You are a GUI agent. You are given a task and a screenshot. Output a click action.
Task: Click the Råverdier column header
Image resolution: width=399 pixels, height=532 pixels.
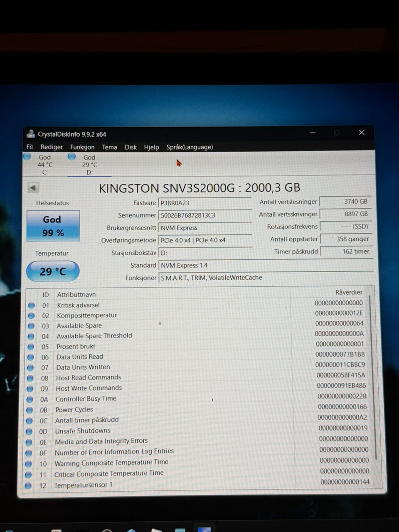click(x=349, y=292)
